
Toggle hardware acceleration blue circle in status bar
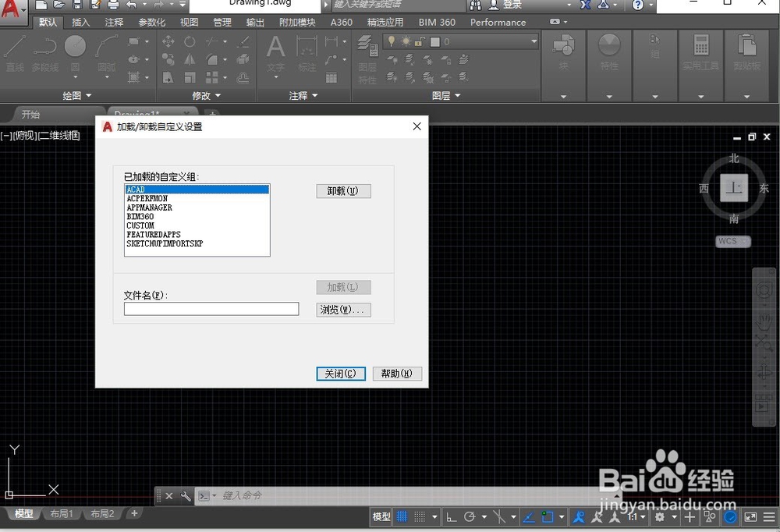tap(730, 517)
